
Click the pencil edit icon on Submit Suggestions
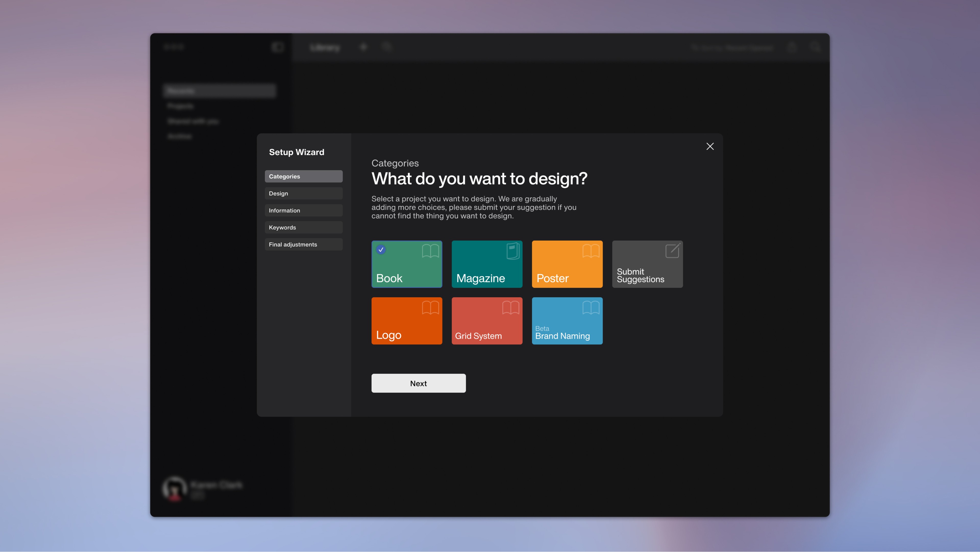pyautogui.click(x=673, y=251)
